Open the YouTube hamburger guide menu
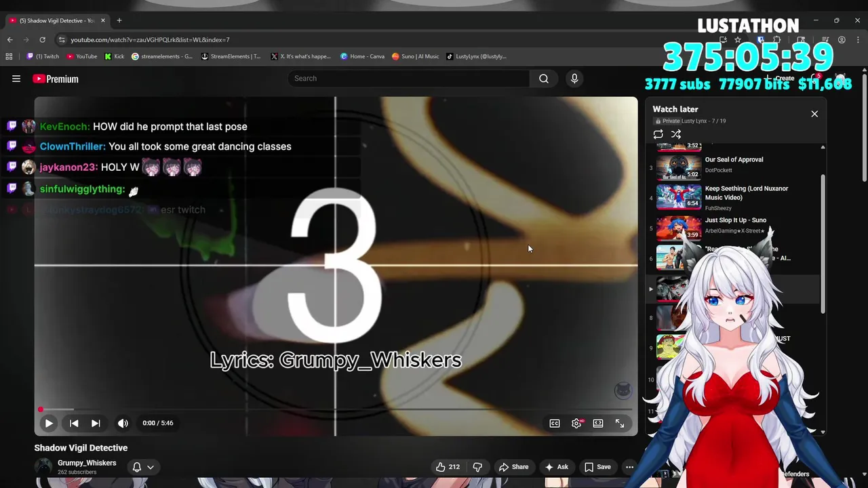 coord(16,79)
